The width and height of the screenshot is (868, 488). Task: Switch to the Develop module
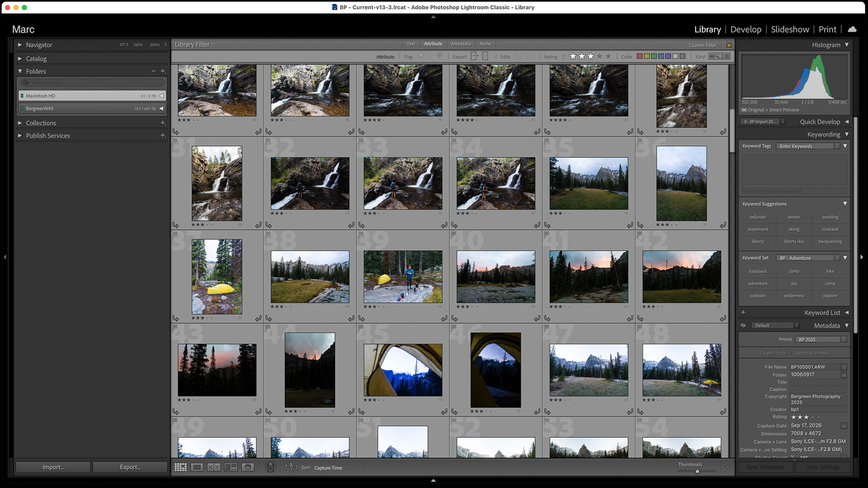click(x=745, y=29)
